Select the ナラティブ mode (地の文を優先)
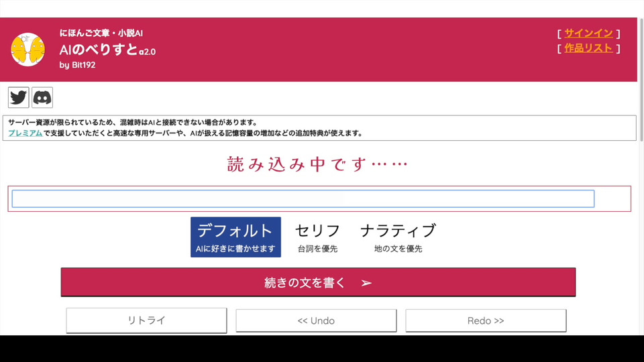 click(398, 237)
